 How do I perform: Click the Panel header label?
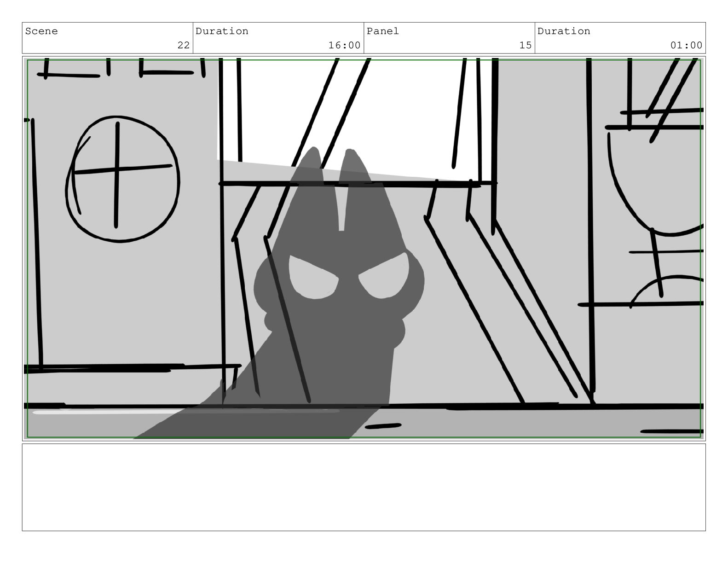(383, 31)
